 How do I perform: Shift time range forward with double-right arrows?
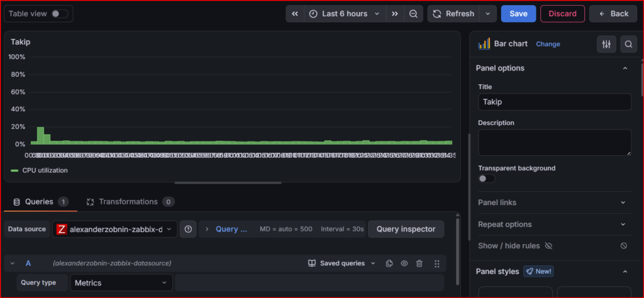(395, 14)
